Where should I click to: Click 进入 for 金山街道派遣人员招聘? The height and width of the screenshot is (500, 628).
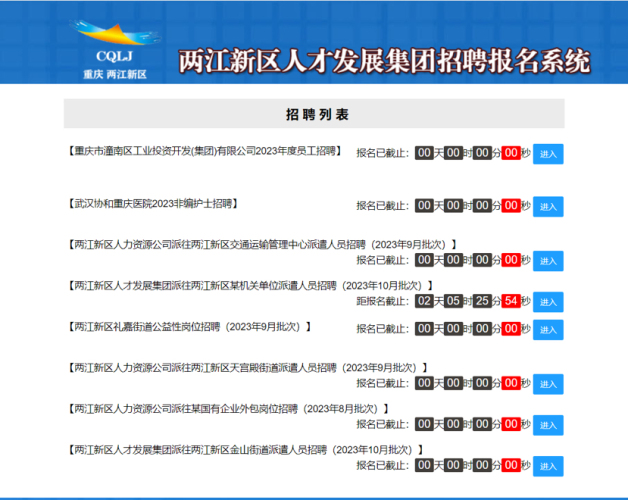pos(548,466)
